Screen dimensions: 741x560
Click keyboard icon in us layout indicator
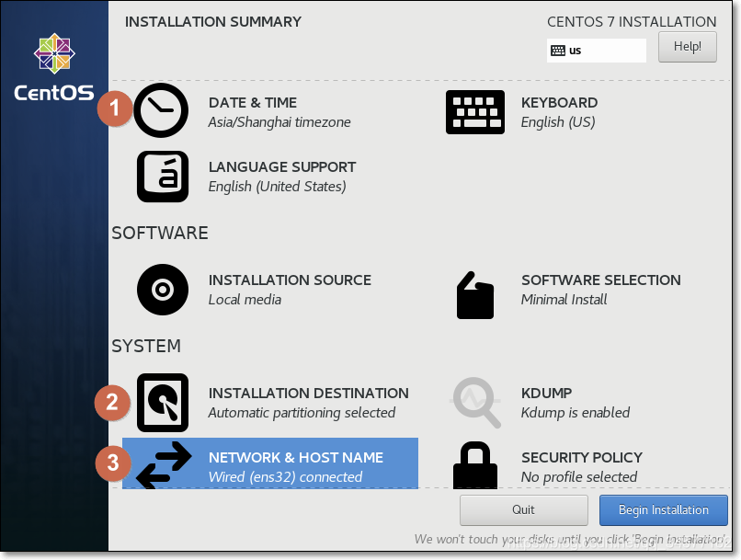pos(558,51)
